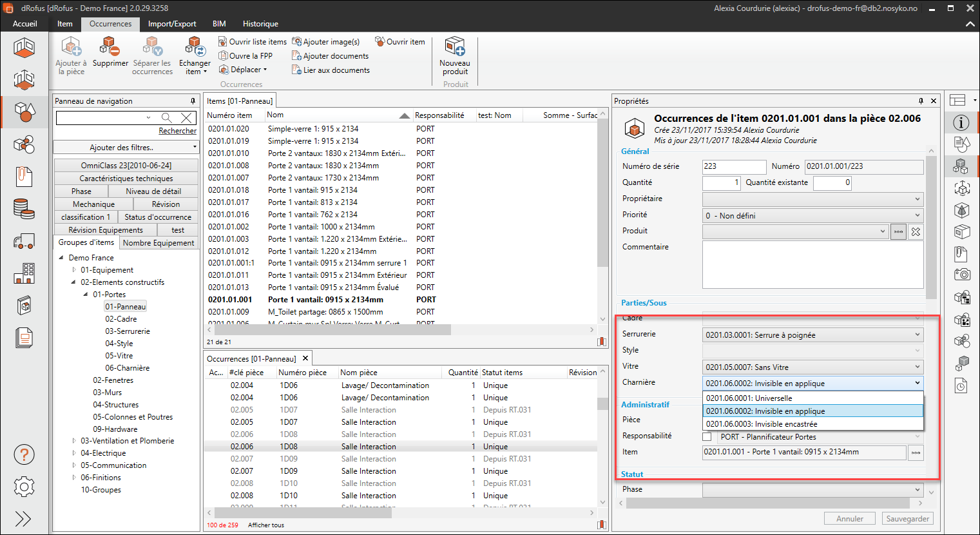
Task: Open settings gear in left sidebar
Action: tap(24, 487)
